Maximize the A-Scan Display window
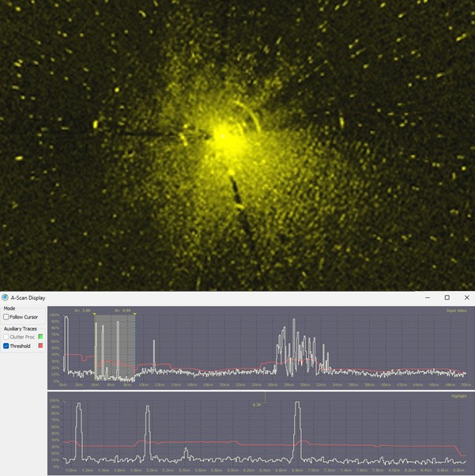Screen dimensions: 475x476 (x=447, y=298)
